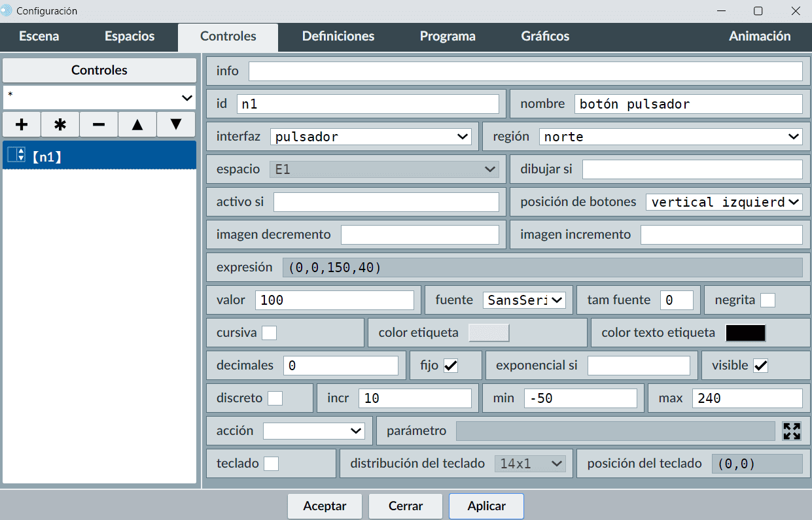Enable the negrita checkbox
The width and height of the screenshot is (812, 520).
[768, 300]
